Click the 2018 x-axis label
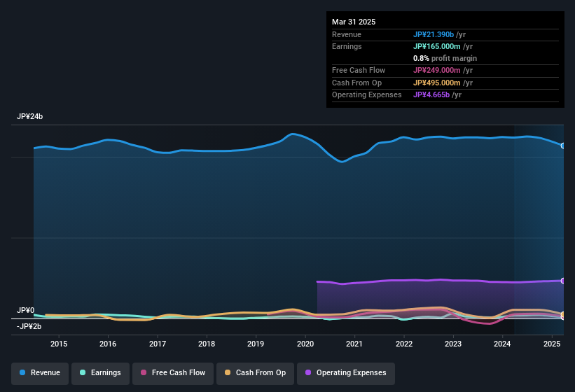Screen dimensions: 575x392 pos(207,344)
